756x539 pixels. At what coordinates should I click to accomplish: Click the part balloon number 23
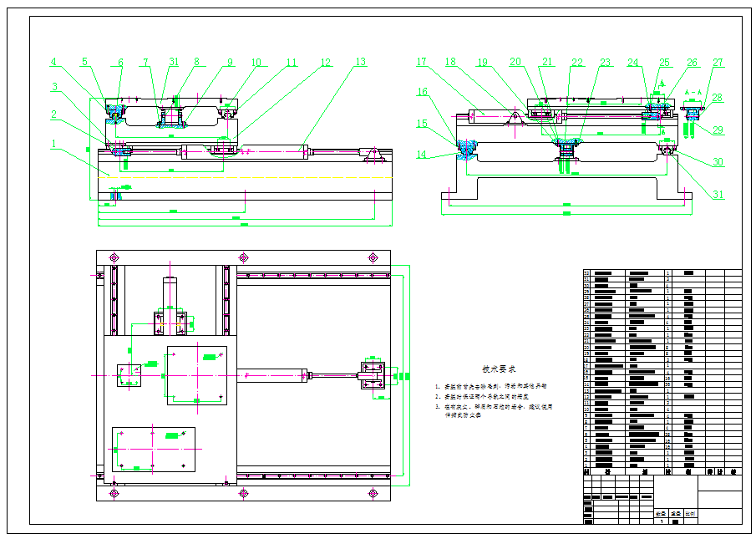pyautogui.click(x=605, y=62)
